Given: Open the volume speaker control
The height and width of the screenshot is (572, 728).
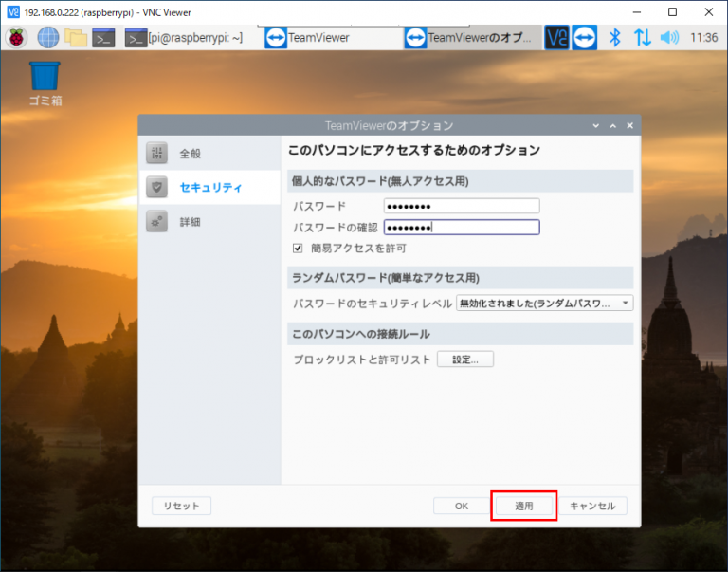Looking at the screenshot, I should tap(669, 38).
